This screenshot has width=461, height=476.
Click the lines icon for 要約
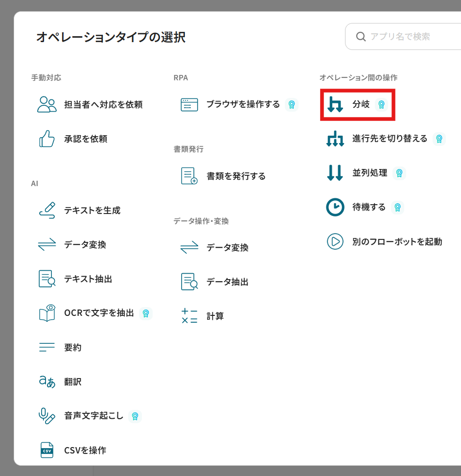point(47,347)
